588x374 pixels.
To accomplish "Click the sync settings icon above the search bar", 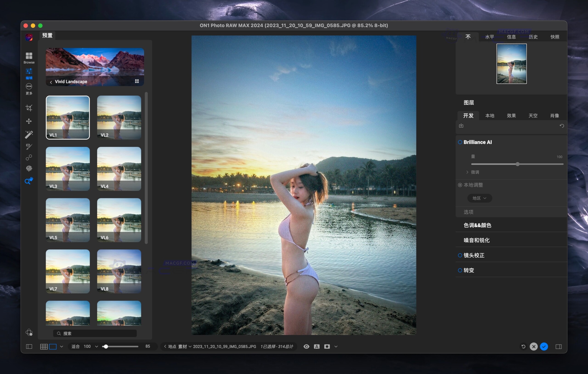I will [x=461, y=126].
